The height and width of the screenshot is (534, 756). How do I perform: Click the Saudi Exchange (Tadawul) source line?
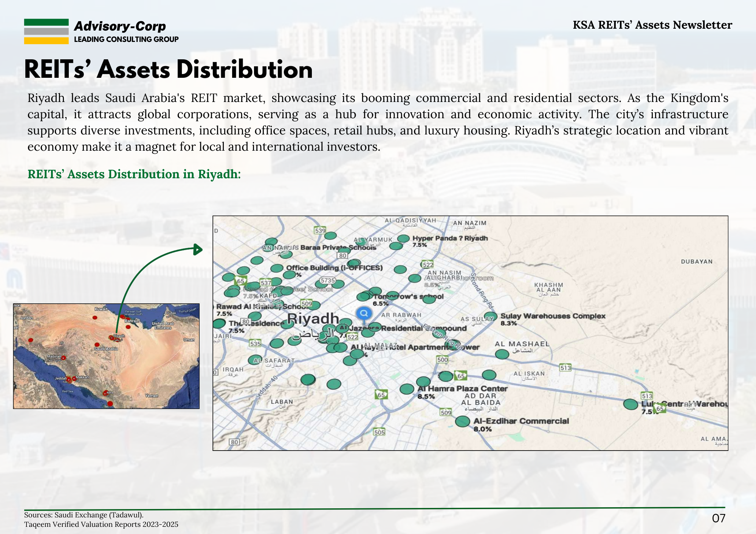click(x=84, y=515)
